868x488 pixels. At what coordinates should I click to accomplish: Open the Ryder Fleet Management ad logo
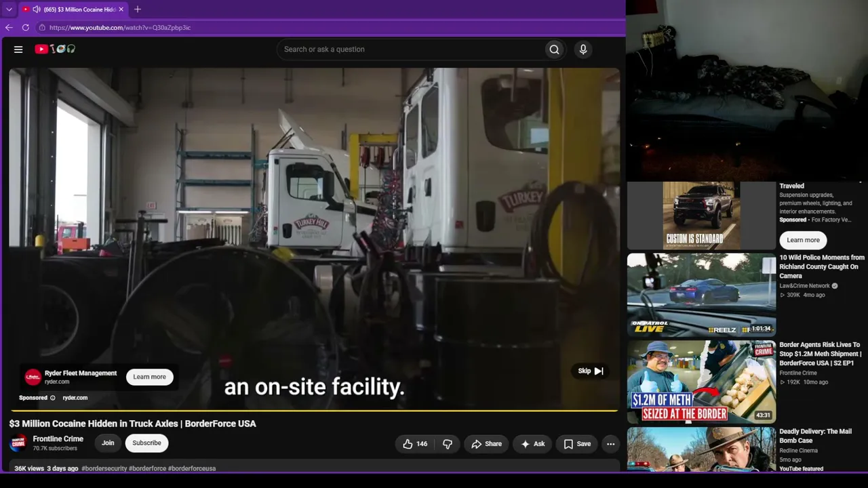(x=33, y=377)
